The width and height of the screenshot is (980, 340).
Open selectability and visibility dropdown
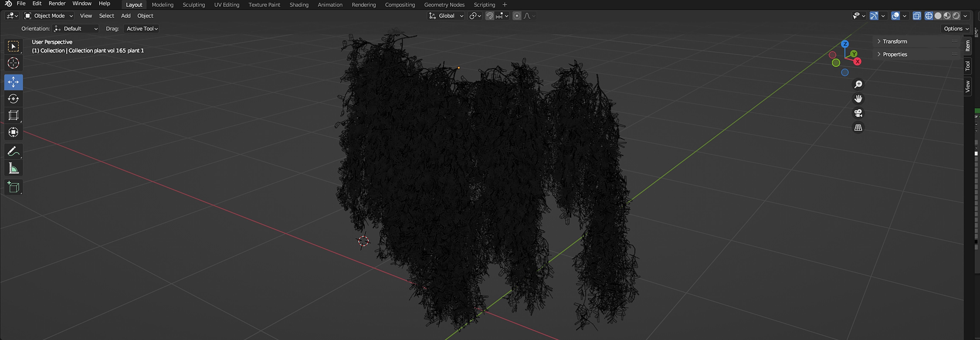[x=859, y=16]
